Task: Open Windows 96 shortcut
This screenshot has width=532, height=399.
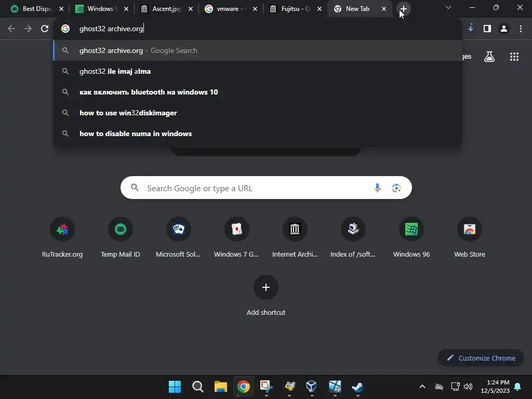Action: tap(411, 237)
